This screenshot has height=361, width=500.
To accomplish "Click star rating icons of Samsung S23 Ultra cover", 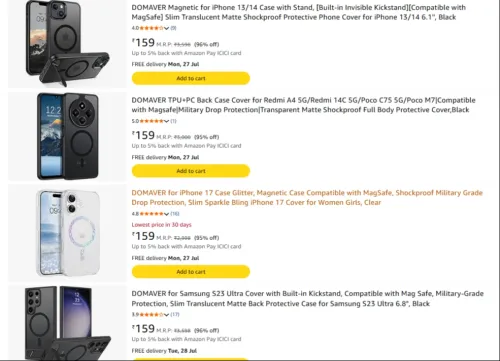I will (x=151, y=315).
